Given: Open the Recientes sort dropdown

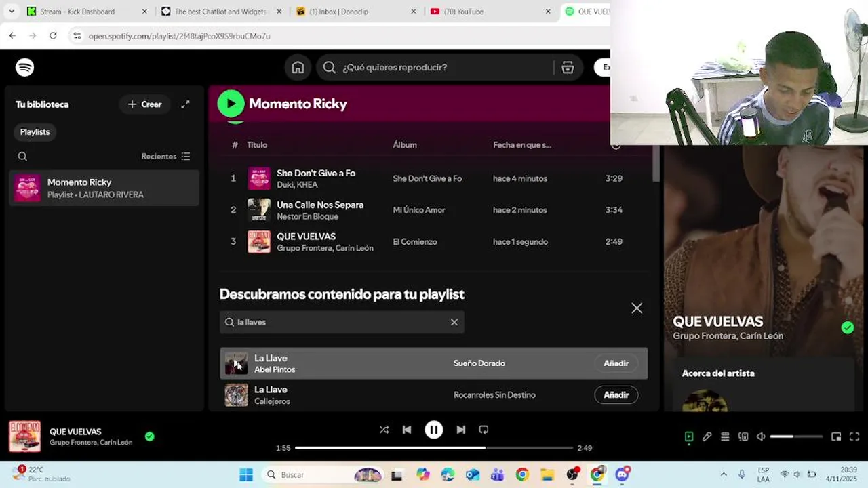Looking at the screenshot, I should pos(165,157).
